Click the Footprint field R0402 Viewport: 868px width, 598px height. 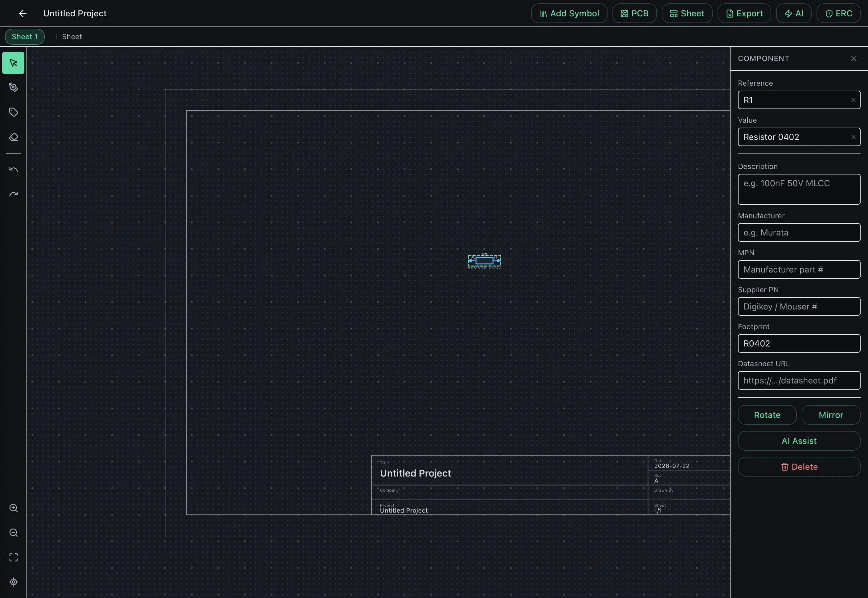tap(799, 344)
